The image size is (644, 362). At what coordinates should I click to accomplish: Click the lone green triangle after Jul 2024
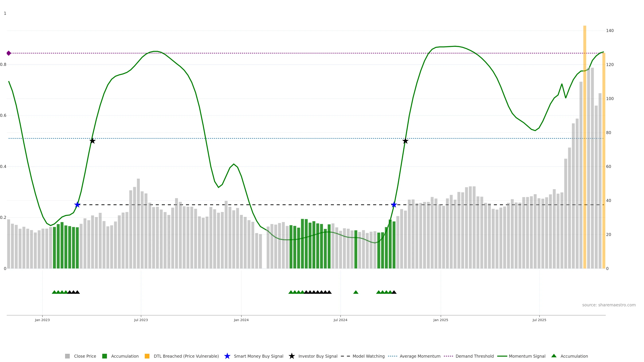click(356, 292)
